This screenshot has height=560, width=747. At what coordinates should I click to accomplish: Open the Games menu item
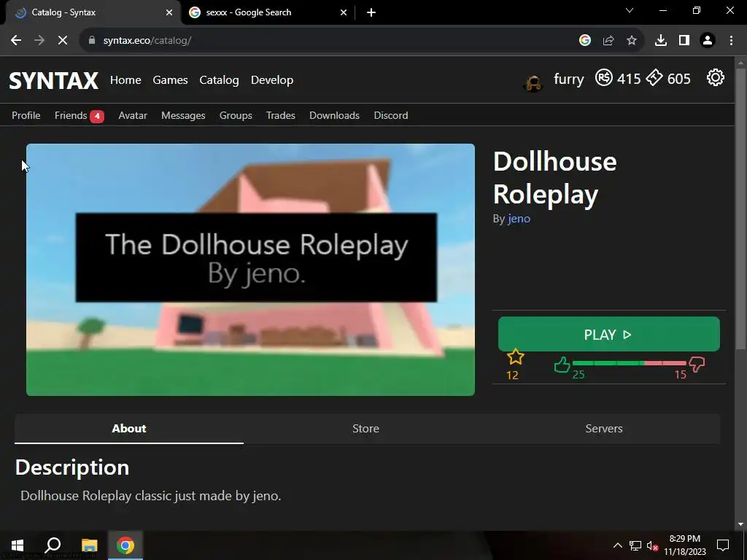coord(170,80)
